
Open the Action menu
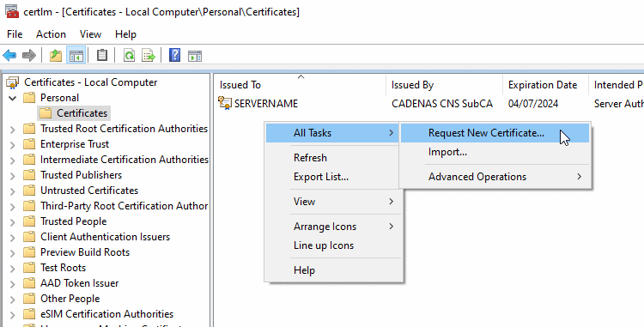tap(51, 34)
